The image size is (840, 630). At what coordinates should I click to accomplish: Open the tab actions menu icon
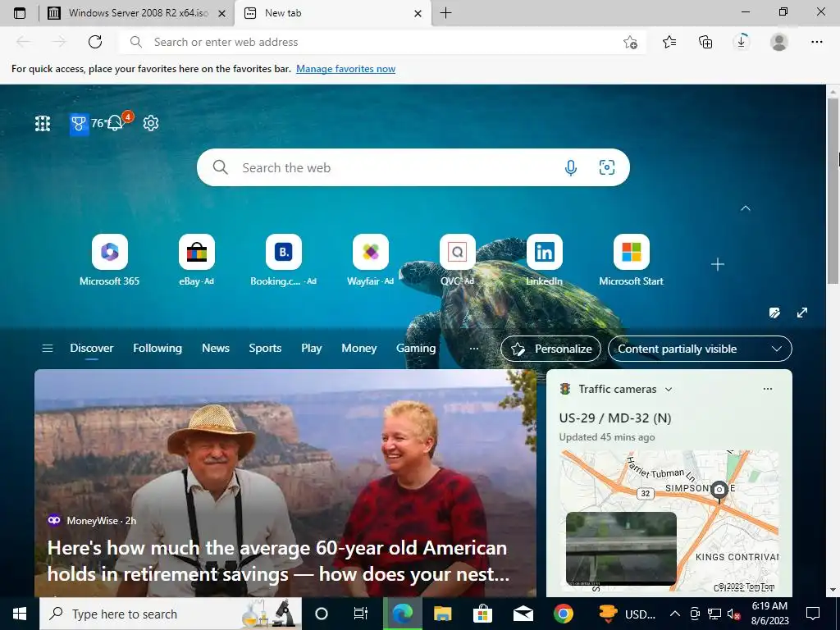[20, 13]
